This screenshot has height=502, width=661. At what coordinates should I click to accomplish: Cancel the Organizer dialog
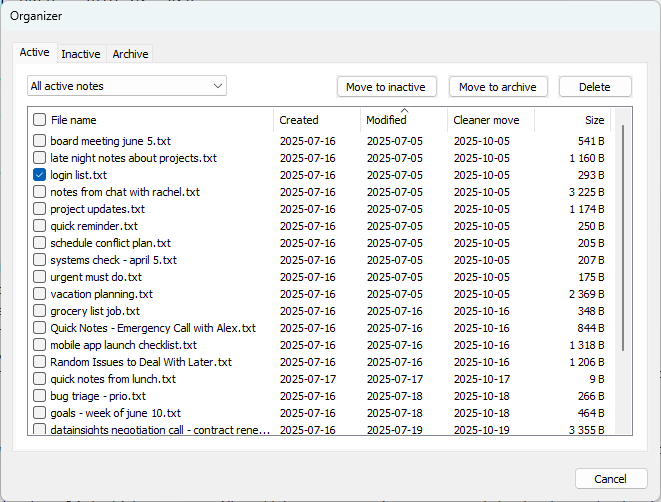(610, 479)
